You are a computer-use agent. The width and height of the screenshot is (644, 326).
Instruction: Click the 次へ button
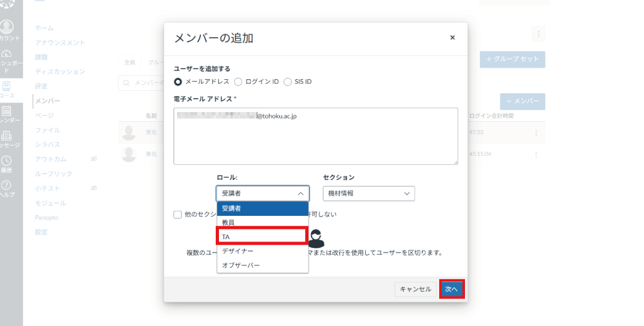click(451, 289)
